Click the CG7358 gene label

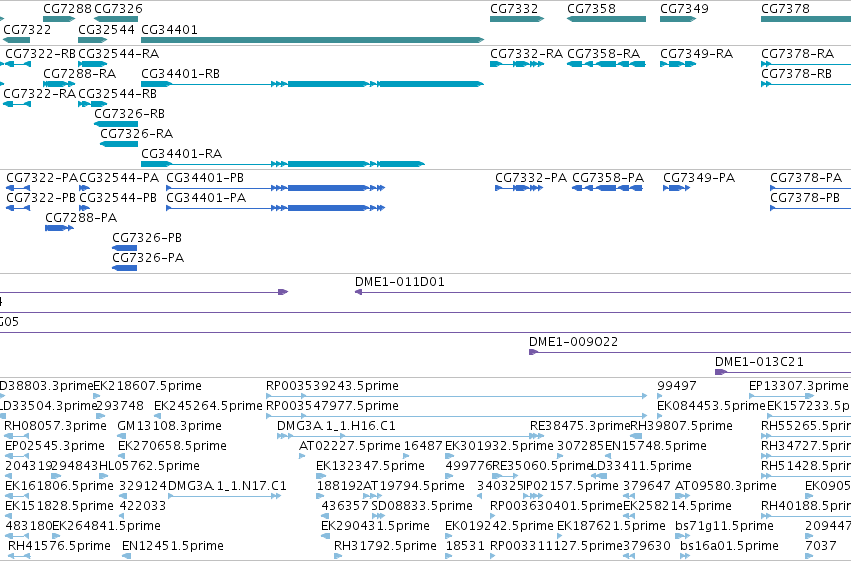click(591, 9)
